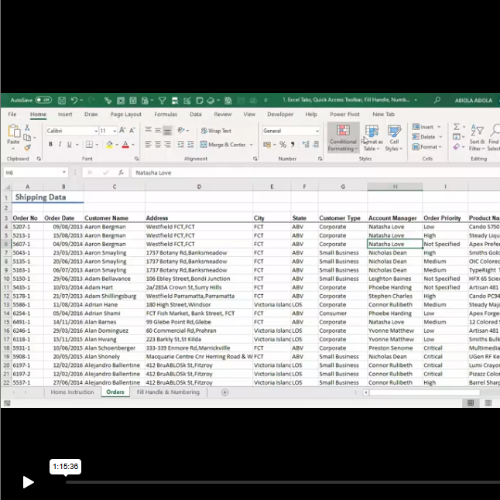This screenshot has height=500, width=500.
Task: Click the Paste clipboard icon
Action: coord(14,131)
